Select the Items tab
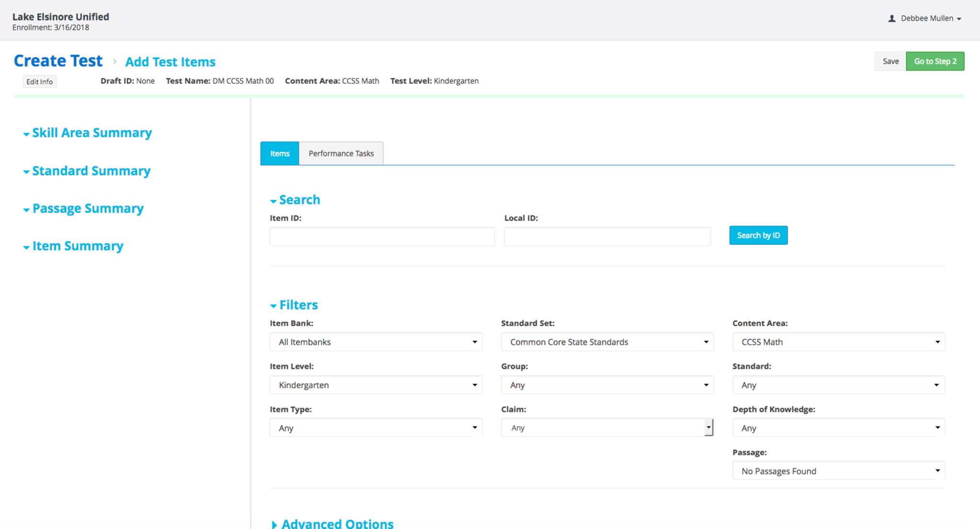This screenshot has height=529, width=980. (x=279, y=154)
